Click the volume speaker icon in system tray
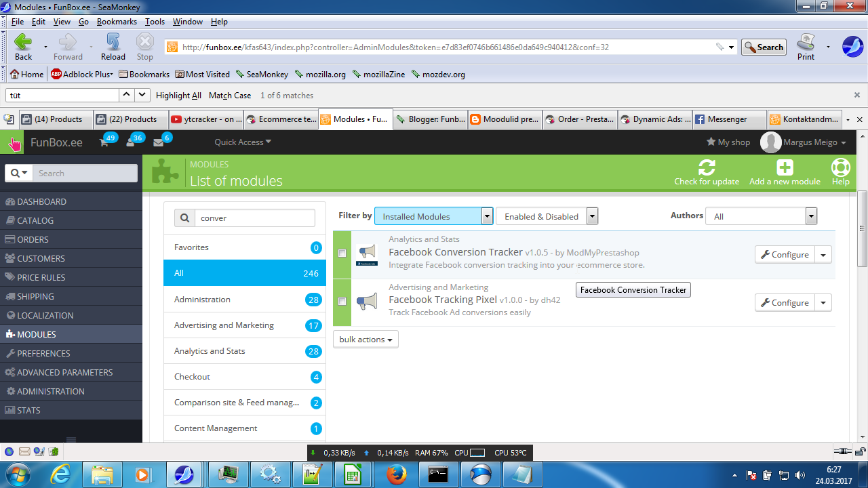This screenshot has height=488, width=868. pyautogui.click(x=800, y=475)
